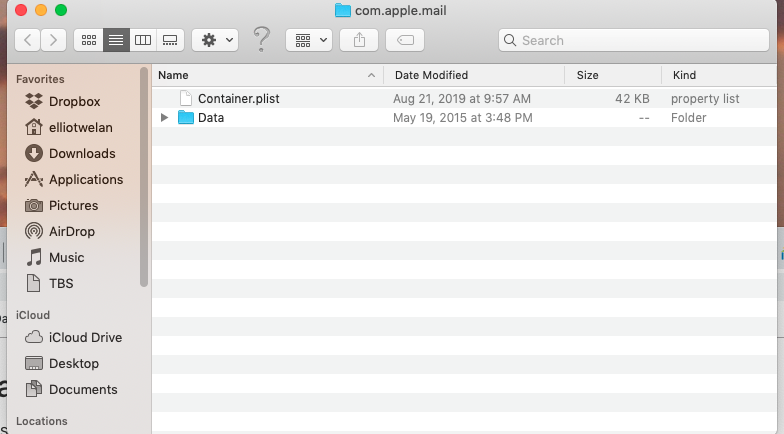Click the com.apple.mail title folder icon
784x434 pixels.
(x=342, y=10)
